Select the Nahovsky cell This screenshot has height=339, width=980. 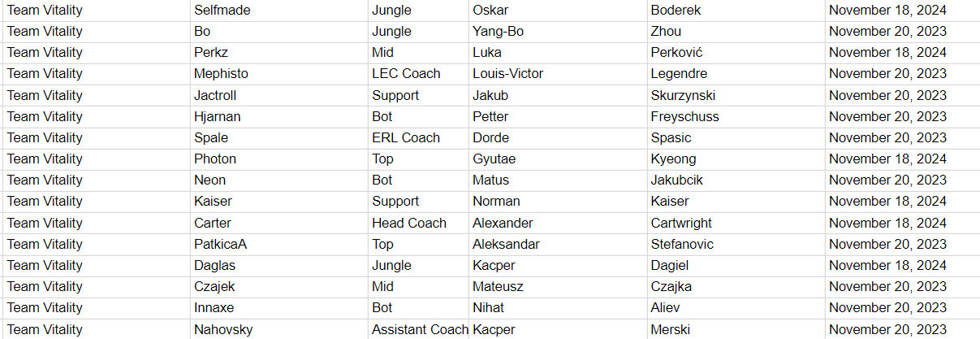(x=278, y=330)
